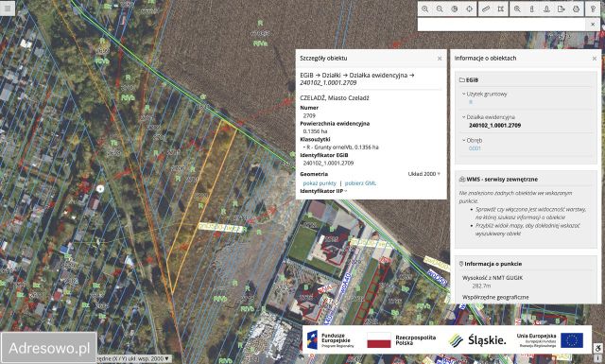Close the Szczegóły obiektu panel
The image size is (605, 364).
click(x=440, y=59)
